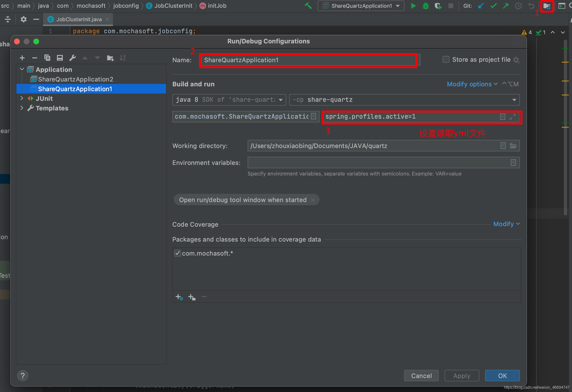
Task: Browse working directory with folder icon
Action: pos(513,146)
